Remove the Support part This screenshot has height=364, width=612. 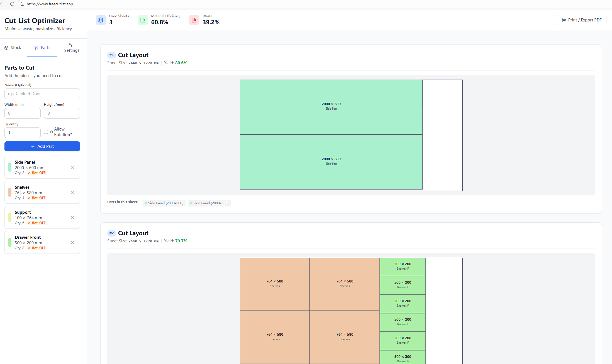[x=72, y=217]
